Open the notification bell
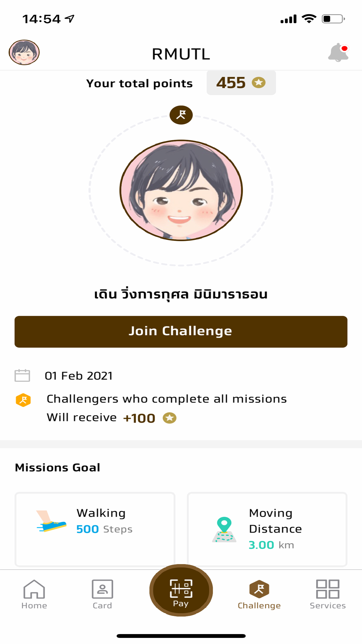 click(x=338, y=53)
